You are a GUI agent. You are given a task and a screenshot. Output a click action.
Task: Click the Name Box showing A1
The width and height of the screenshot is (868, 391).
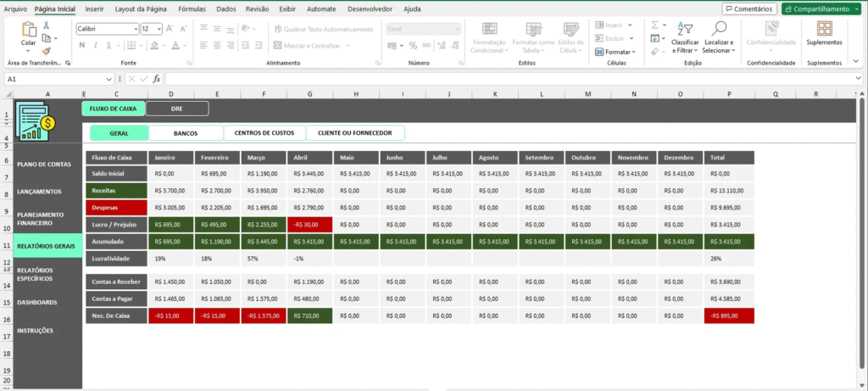click(42, 79)
